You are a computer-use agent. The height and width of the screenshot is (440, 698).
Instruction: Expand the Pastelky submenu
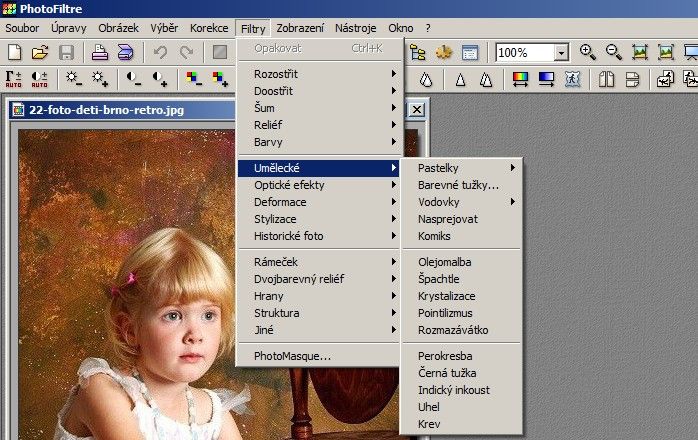click(x=462, y=168)
